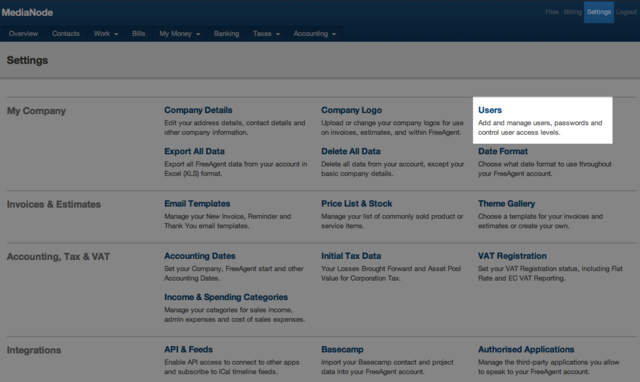Click the Logout link
The image size is (640, 382).
pyautogui.click(x=626, y=12)
